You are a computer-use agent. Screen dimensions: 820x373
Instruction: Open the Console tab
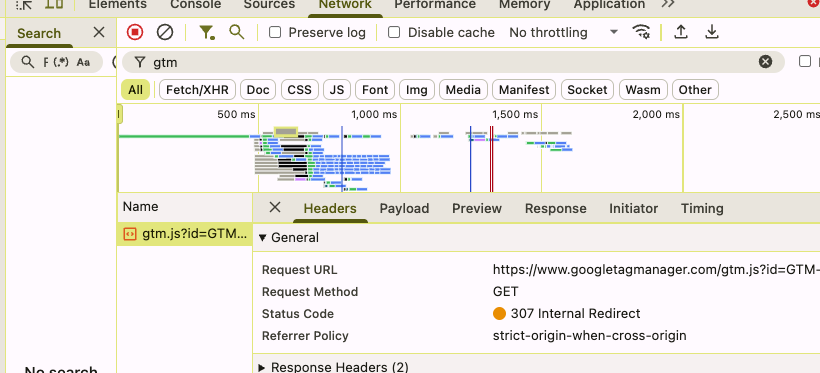(x=196, y=5)
